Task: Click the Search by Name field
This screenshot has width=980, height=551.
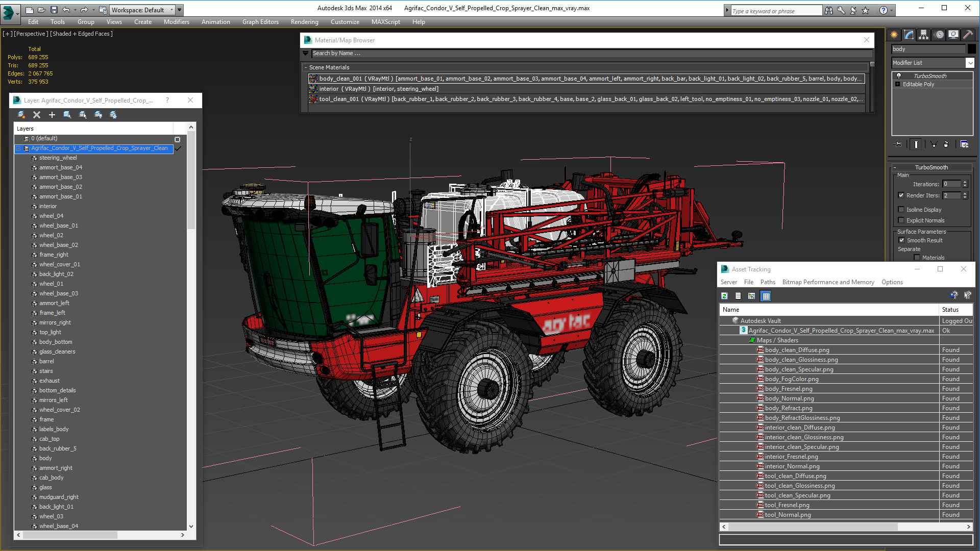Action: (592, 53)
